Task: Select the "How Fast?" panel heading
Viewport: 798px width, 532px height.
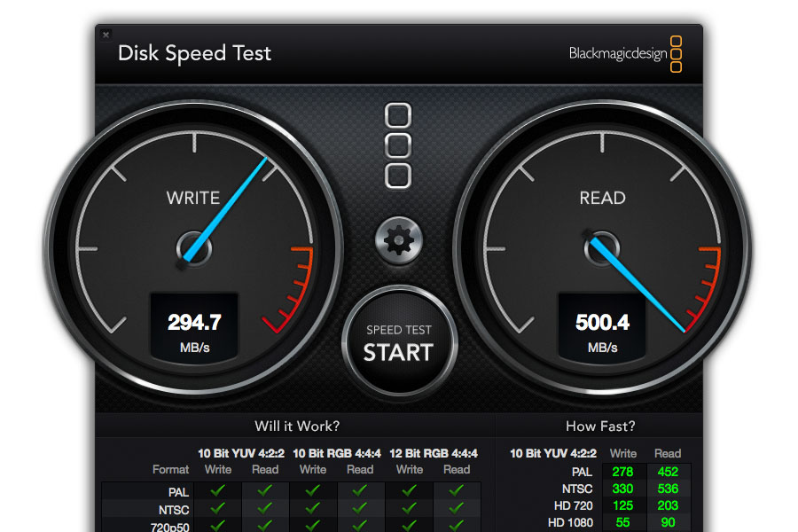Action: pyautogui.click(x=600, y=426)
